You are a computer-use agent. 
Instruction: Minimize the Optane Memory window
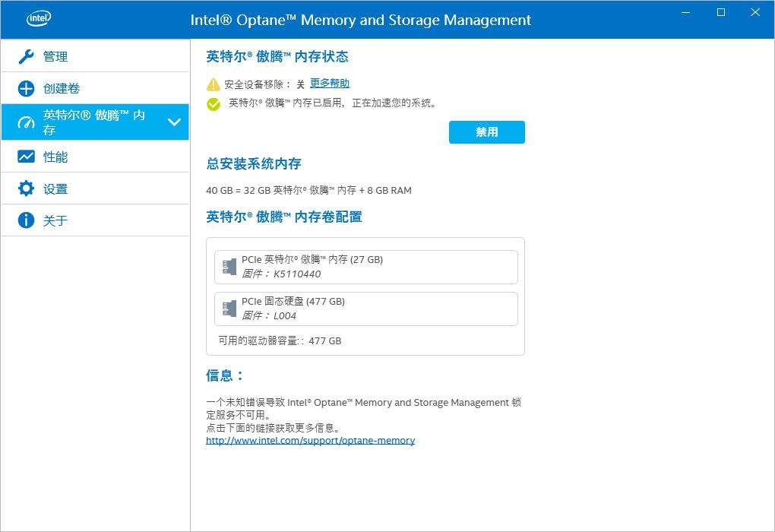pyautogui.click(x=686, y=12)
